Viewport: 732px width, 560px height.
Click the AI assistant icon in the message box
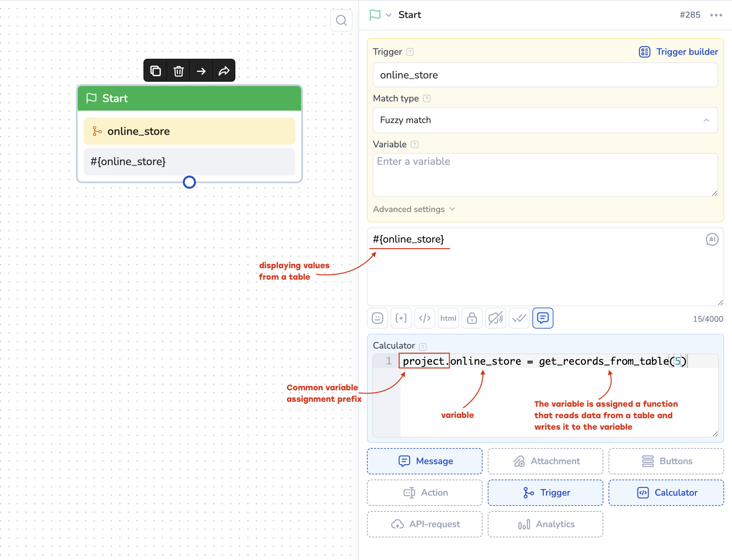click(x=712, y=239)
